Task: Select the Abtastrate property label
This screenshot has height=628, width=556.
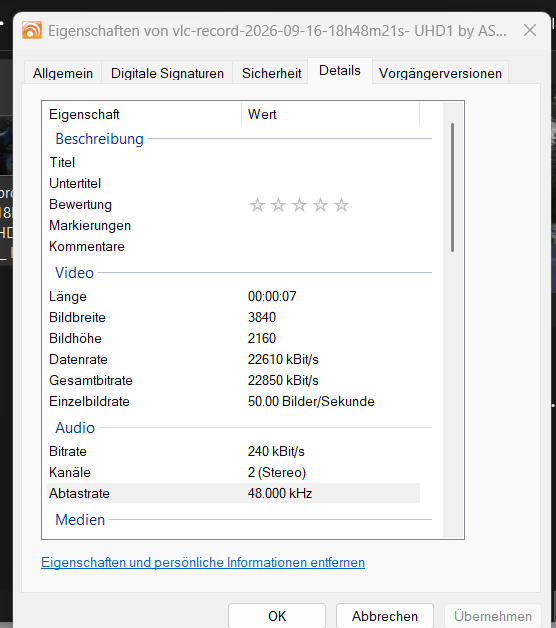Action: (79, 493)
